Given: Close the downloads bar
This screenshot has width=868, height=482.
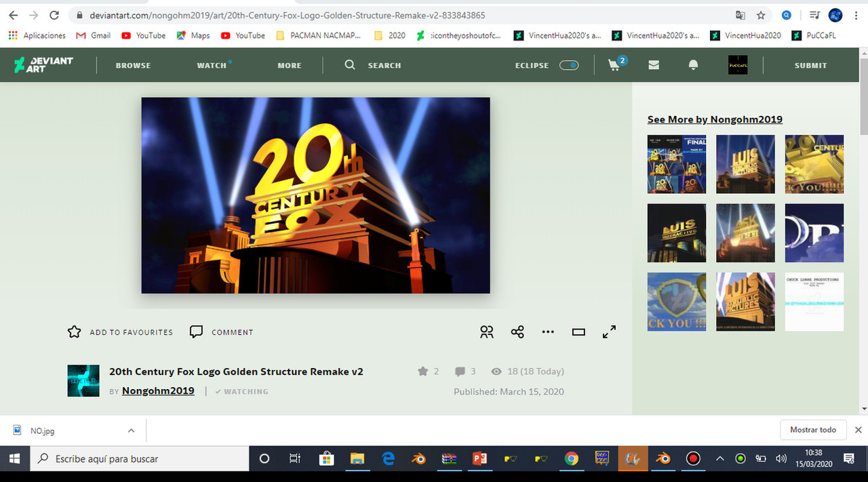Looking at the screenshot, I should click(858, 430).
